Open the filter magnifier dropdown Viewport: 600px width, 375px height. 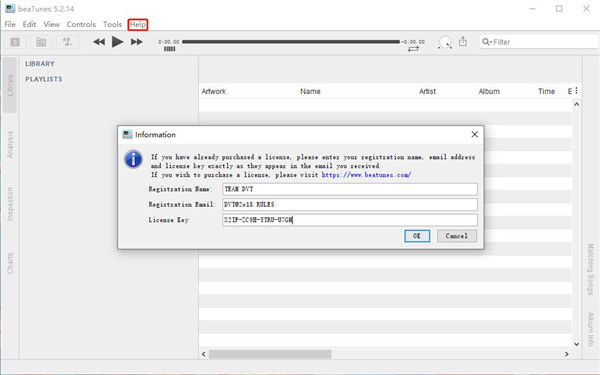pos(487,42)
